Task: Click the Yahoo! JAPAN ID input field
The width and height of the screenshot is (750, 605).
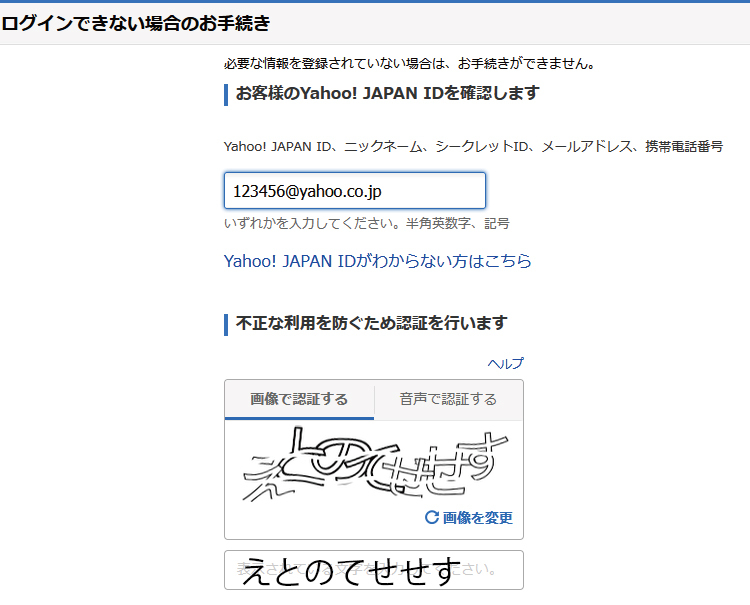Action: (x=355, y=190)
